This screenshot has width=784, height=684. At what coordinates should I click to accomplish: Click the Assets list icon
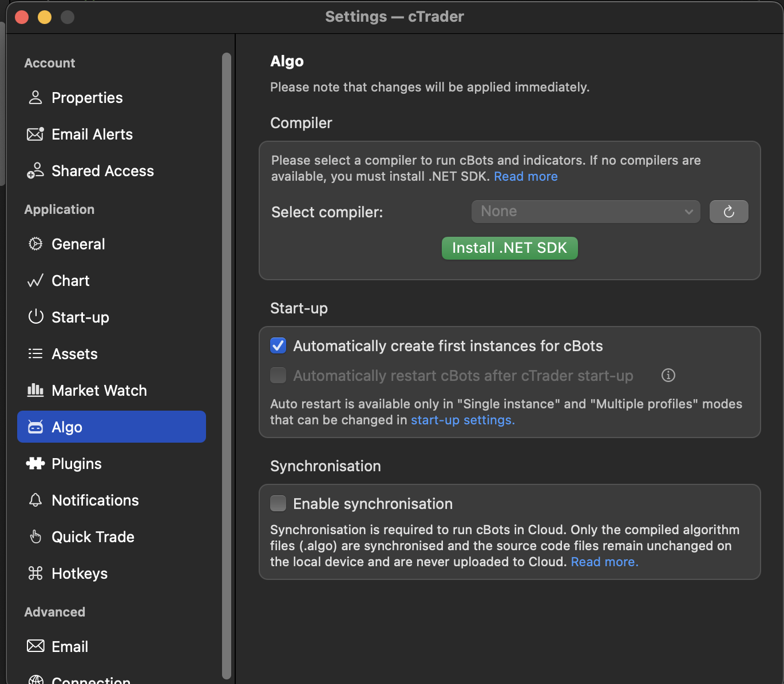pos(35,354)
